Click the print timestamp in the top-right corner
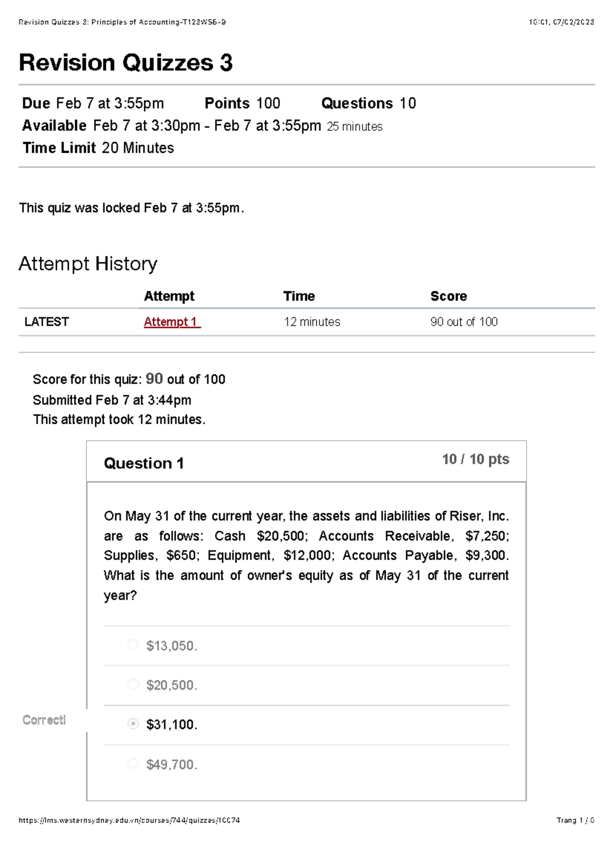This screenshot has width=613, height=868. tap(561, 22)
